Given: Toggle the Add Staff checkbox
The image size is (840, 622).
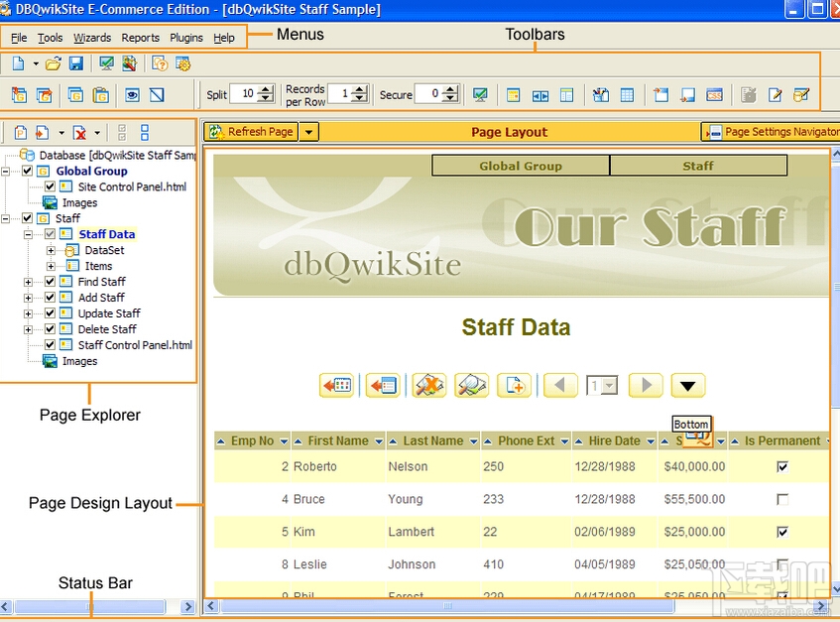Looking at the screenshot, I should coord(50,298).
